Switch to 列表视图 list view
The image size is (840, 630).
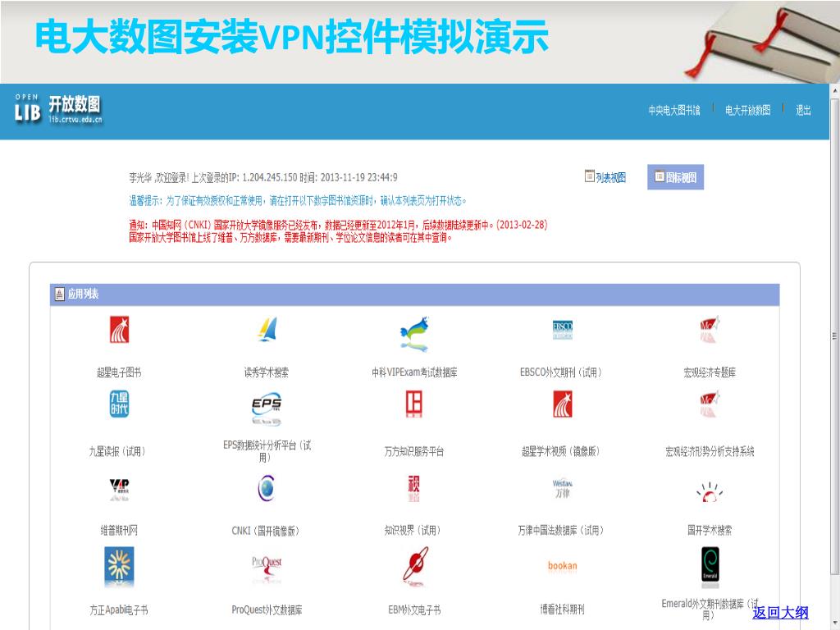605,177
